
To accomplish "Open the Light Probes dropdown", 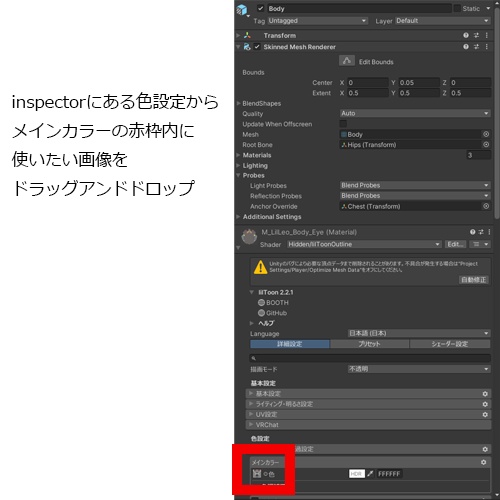I will (415, 185).
